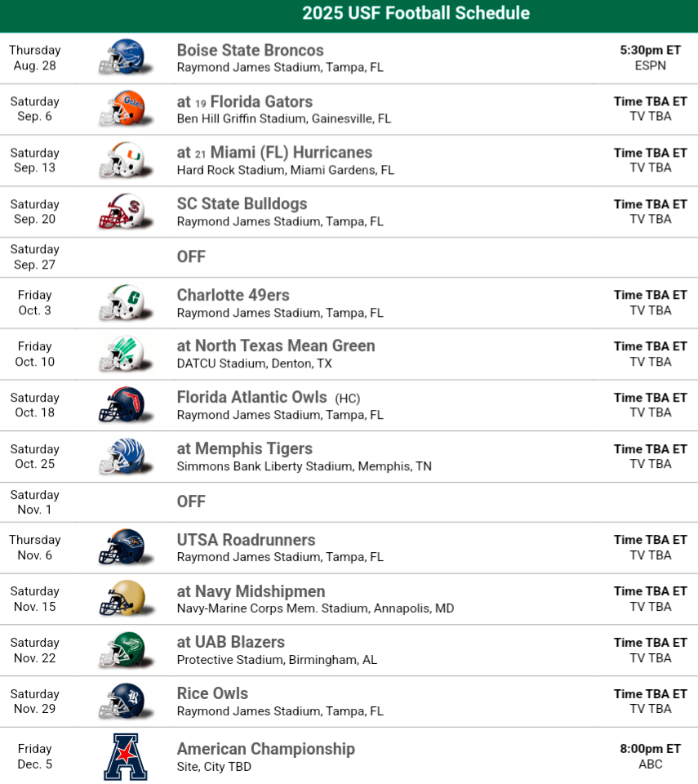Image resolution: width=698 pixels, height=784 pixels.
Task: Click the Florida Atlantic Owls helmet icon
Action: pos(122,405)
